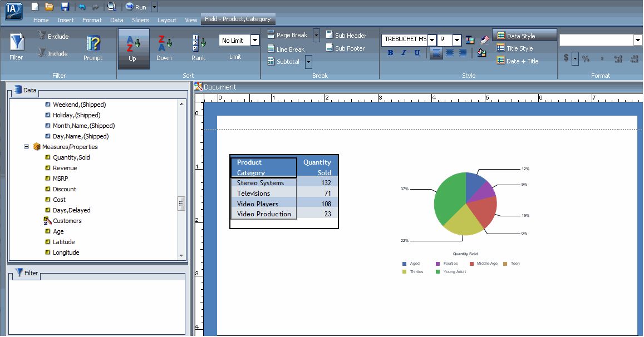Open the Layout tab
The height and width of the screenshot is (337, 644).
pos(167,19)
